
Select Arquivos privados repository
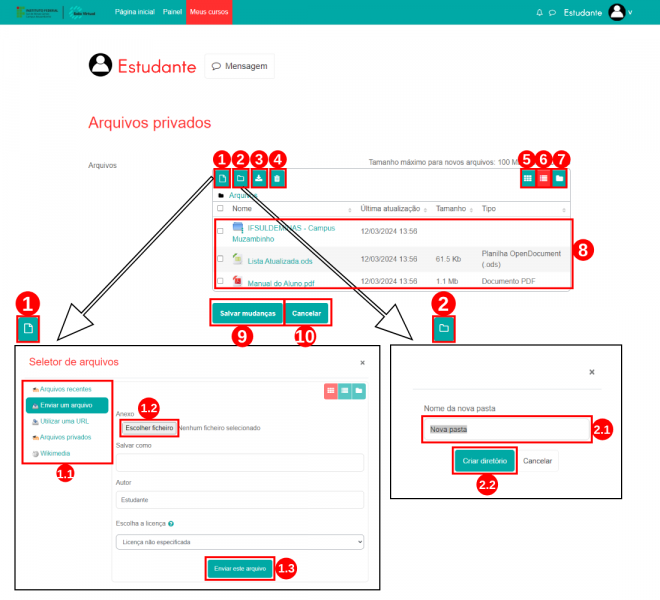[66, 437]
